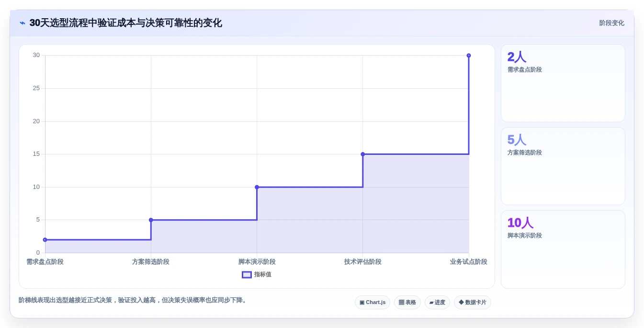
Task: Click the 阶段变化 label in the header
Action: coord(611,23)
